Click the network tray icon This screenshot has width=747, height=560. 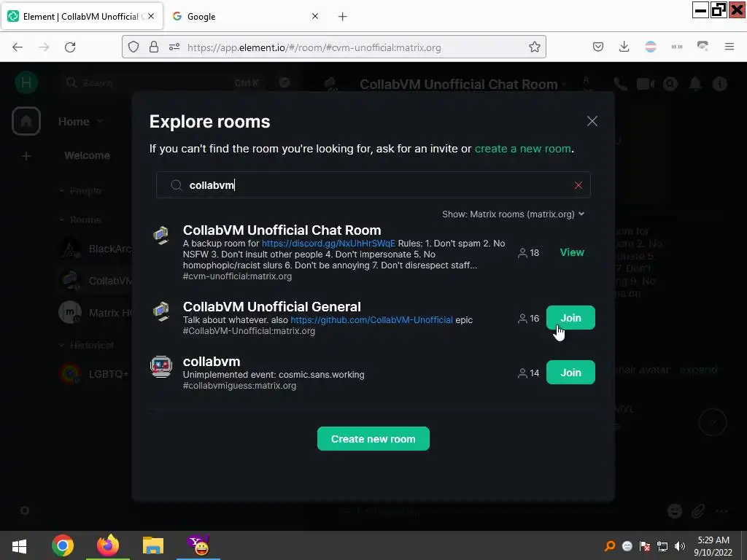click(662, 546)
